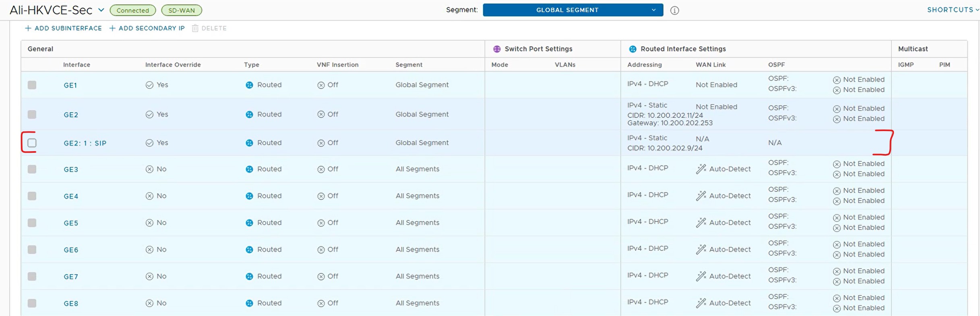Select the GE5 row checkbox
The width and height of the screenshot is (980, 316).
pos(32,223)
